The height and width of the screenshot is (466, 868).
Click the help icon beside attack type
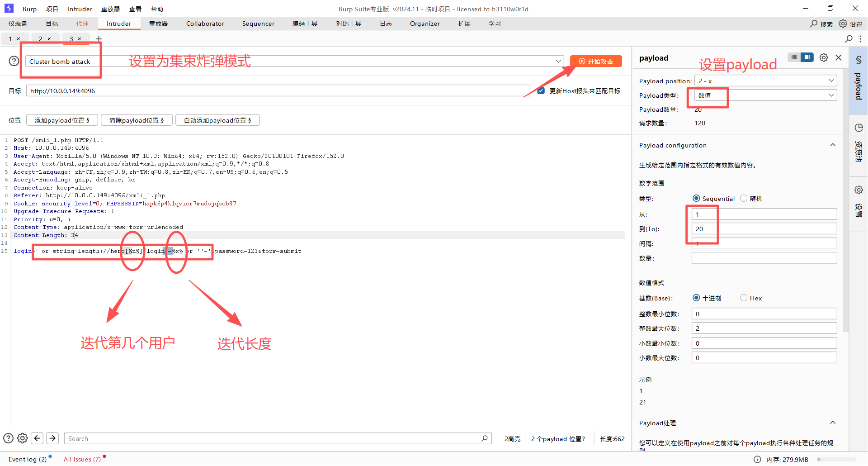pos(14,61)
